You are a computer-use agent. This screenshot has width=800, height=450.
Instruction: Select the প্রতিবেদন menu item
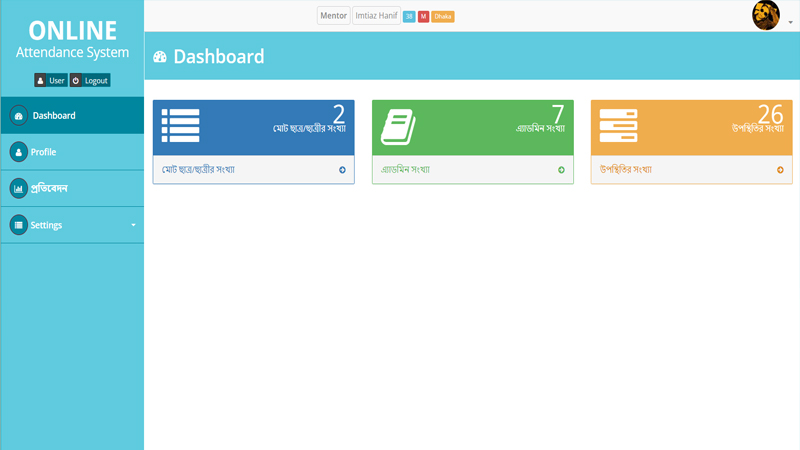[49, 189]
